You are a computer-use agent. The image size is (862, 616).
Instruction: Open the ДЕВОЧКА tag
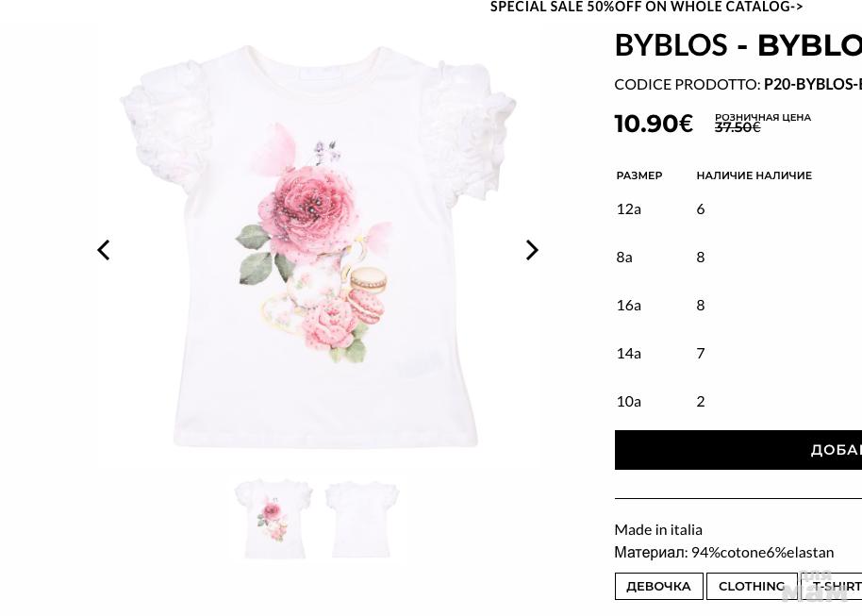coord(658,586)
